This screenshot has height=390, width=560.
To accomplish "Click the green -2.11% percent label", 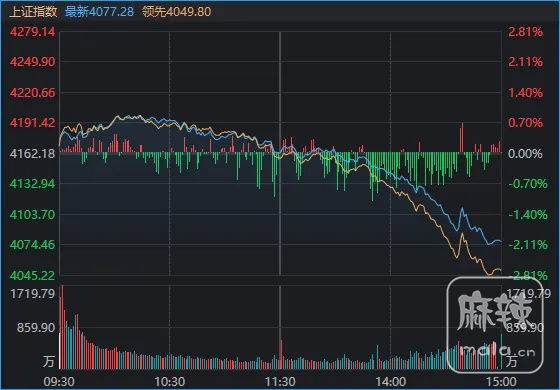I will pyautogui.click(x=528, y=245).
